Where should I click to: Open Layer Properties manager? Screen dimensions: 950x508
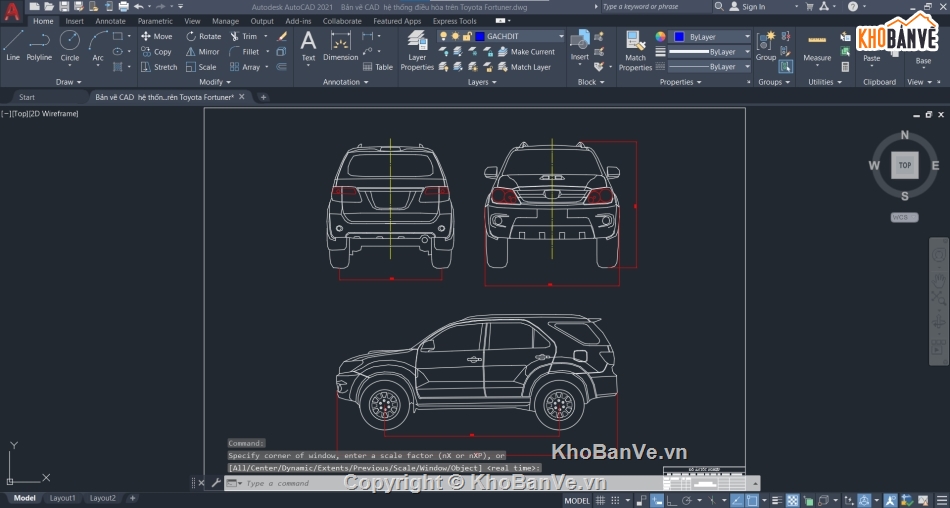point(417,51)
